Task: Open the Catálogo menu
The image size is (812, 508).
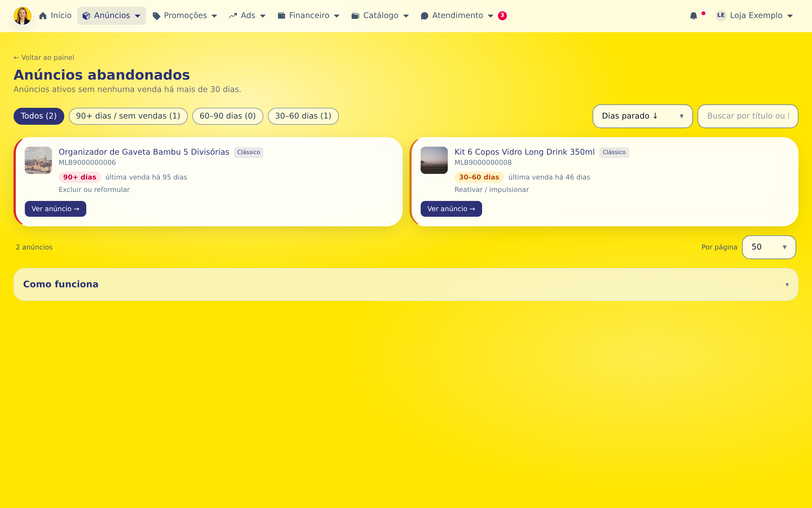Action: [x=380, y=16]
